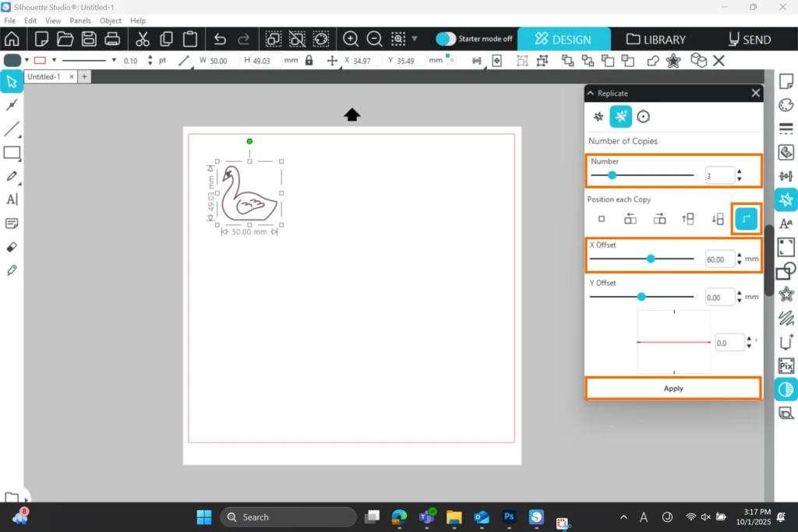The height and width of the screenshot is (532, 798).
Task: Click the Save icon in toolbar
Action: pyautogui.click(x=89, y=39)
